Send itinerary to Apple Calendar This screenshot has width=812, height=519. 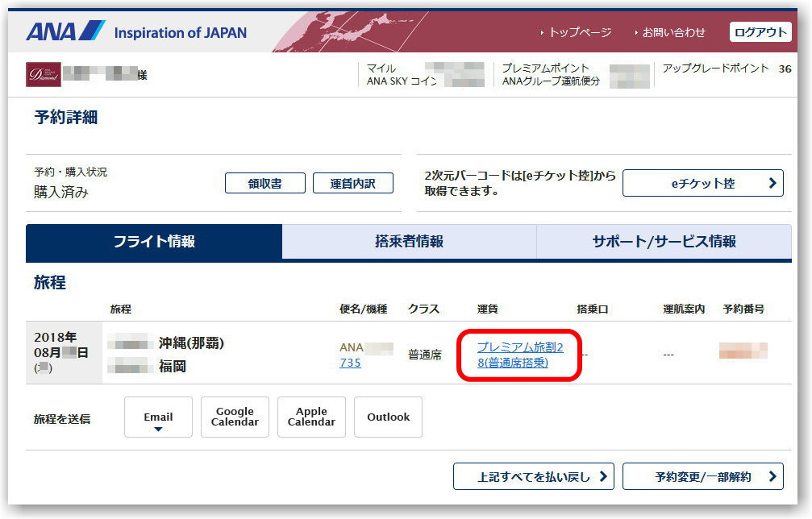pos(311,417)
